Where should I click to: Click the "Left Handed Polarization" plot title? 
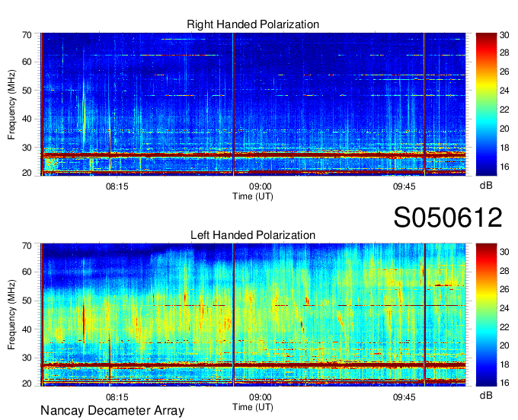coord(253,235)
